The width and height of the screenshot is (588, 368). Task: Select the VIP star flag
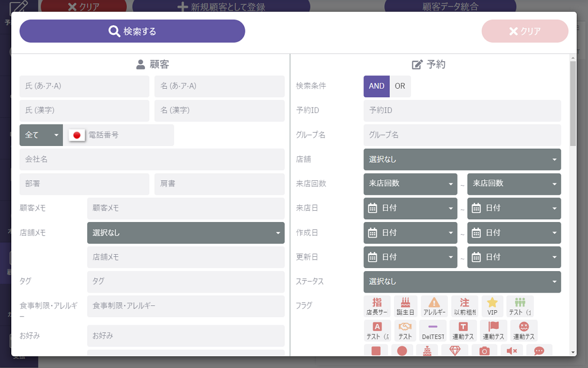(x=492, y=305)
